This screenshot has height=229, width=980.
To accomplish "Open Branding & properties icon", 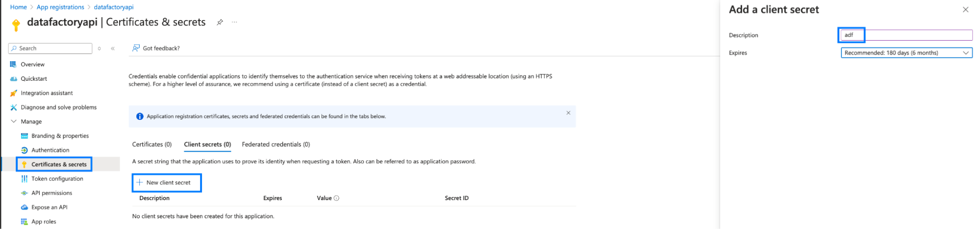I will tap(24, 136).
